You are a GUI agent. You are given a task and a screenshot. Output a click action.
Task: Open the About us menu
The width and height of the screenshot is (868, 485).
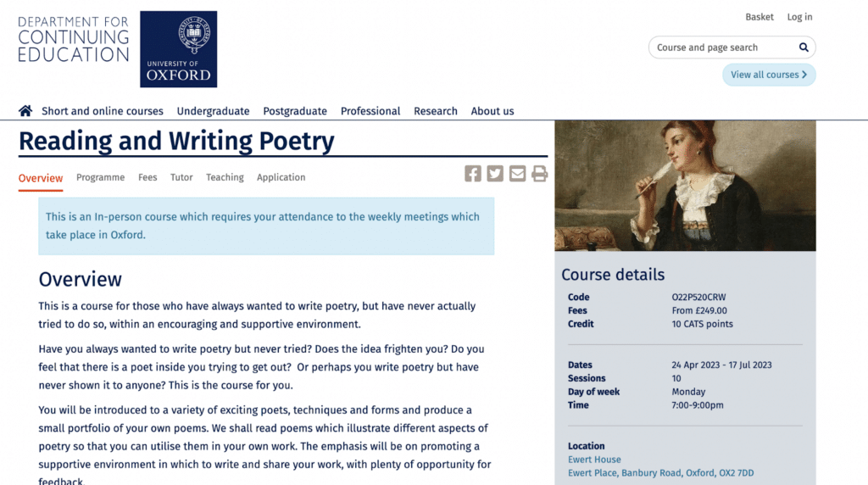492,111
